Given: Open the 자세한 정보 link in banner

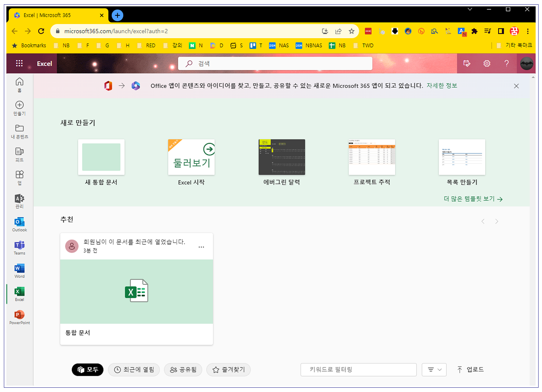Looking at the screenshot, I should pyautogui.click(x=442, y=86).
